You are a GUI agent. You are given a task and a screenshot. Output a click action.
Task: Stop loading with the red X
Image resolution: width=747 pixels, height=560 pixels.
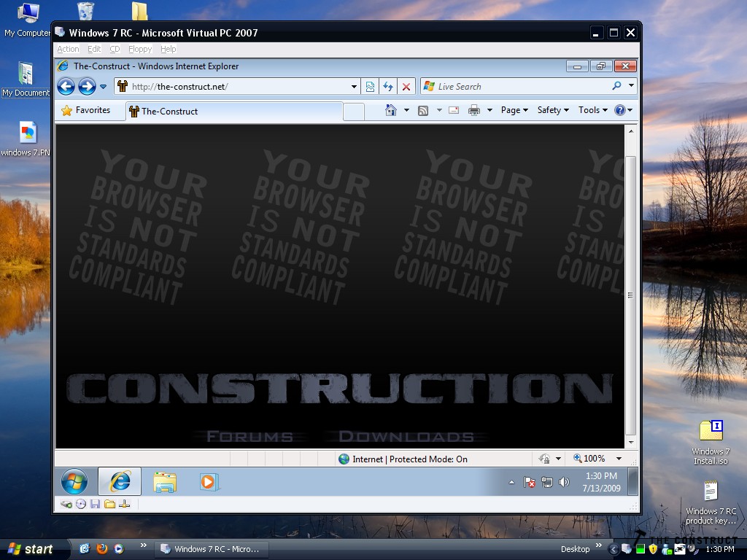point(406,87)
